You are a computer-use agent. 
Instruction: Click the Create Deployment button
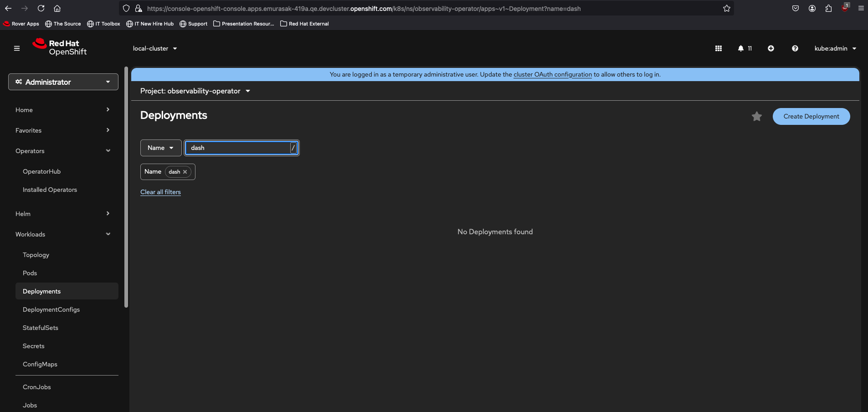(x=811, y=116)
